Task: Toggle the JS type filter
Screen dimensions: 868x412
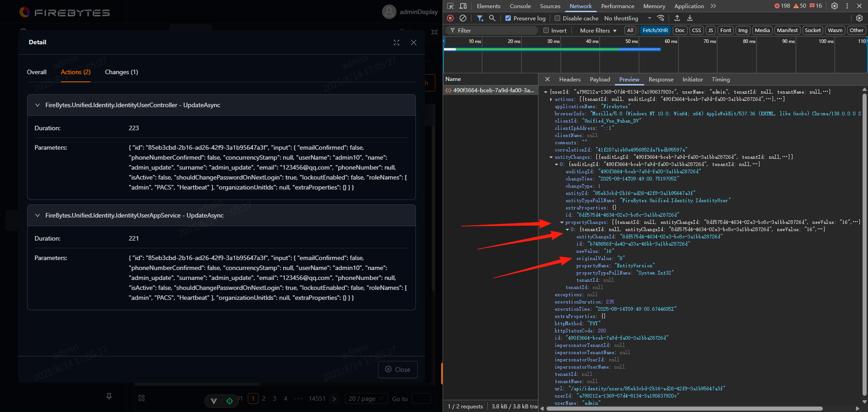Action: coord(711,30)
